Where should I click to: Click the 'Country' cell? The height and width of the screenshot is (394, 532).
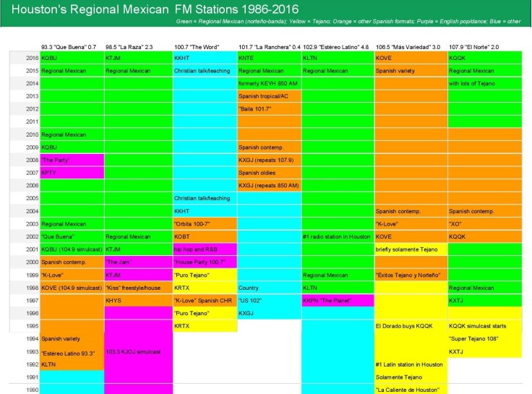pyautogui.click(x=270, y=288)
